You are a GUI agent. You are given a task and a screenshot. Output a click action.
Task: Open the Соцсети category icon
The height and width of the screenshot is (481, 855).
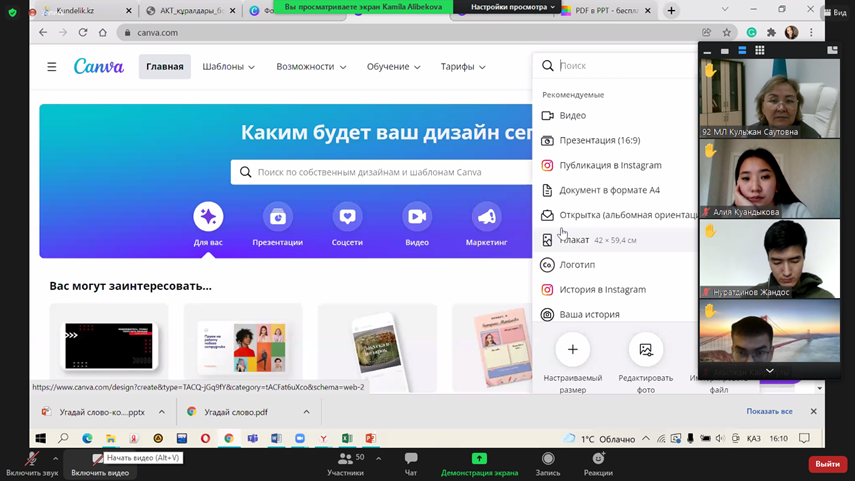pyautogui.click(x=347, y=217)
